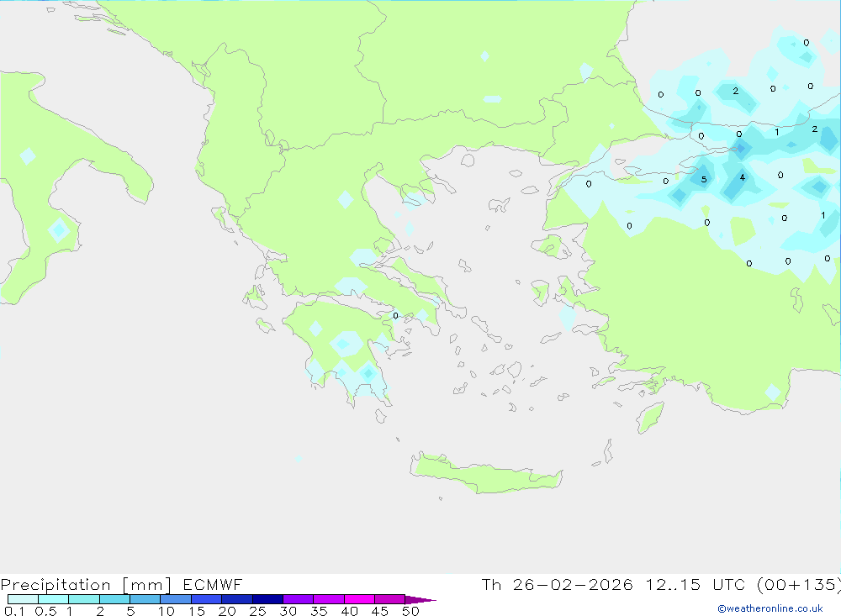
Task: Click the '40' legend scale label
Action: (349, 611)
